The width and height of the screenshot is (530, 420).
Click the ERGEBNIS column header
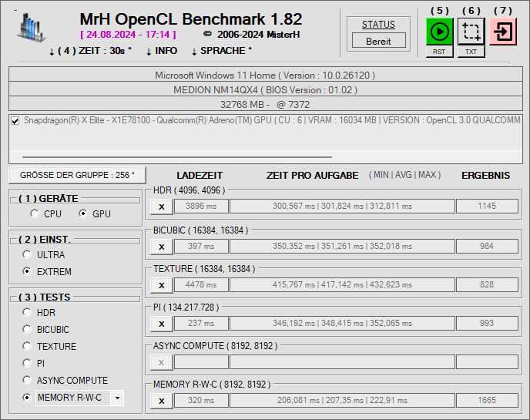(x=486, y=175)
